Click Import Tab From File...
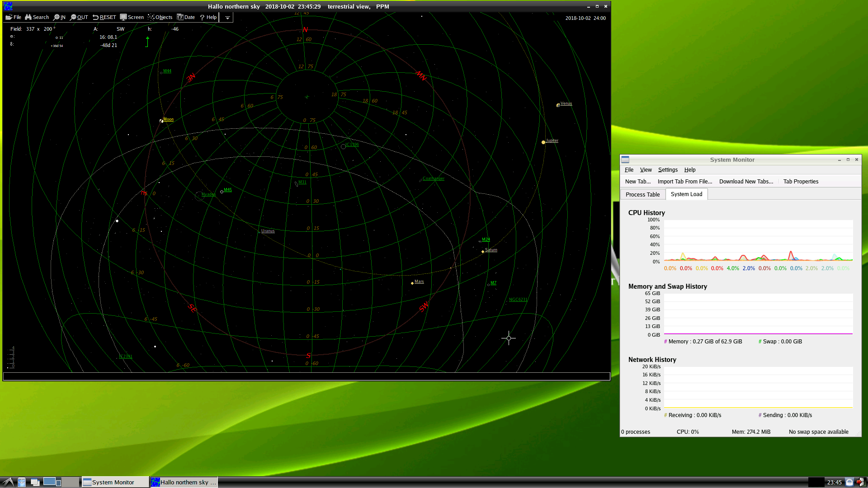The height and width of the screenshot is (488, 868). [685, 182]
